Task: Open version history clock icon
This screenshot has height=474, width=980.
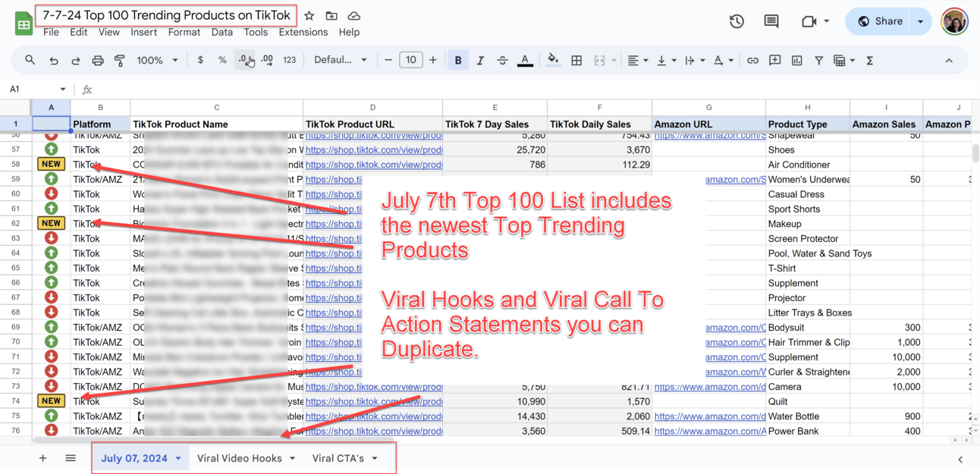Action: (737, 21)
